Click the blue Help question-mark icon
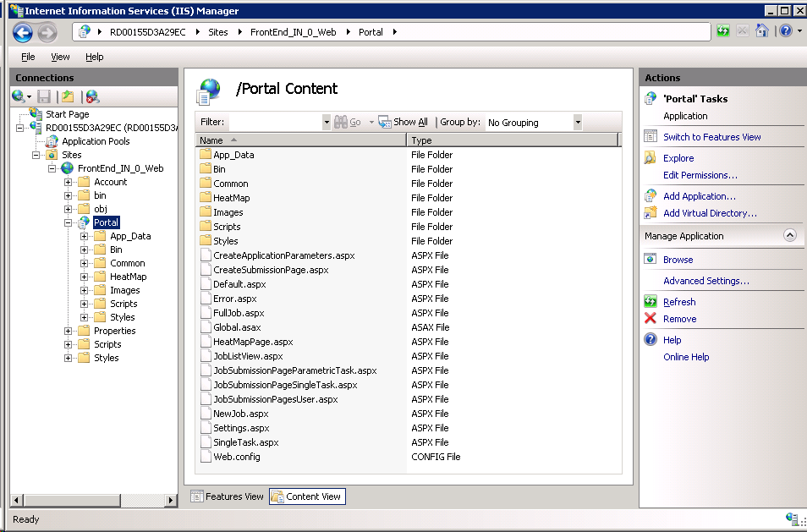 [x=786, y=30]
